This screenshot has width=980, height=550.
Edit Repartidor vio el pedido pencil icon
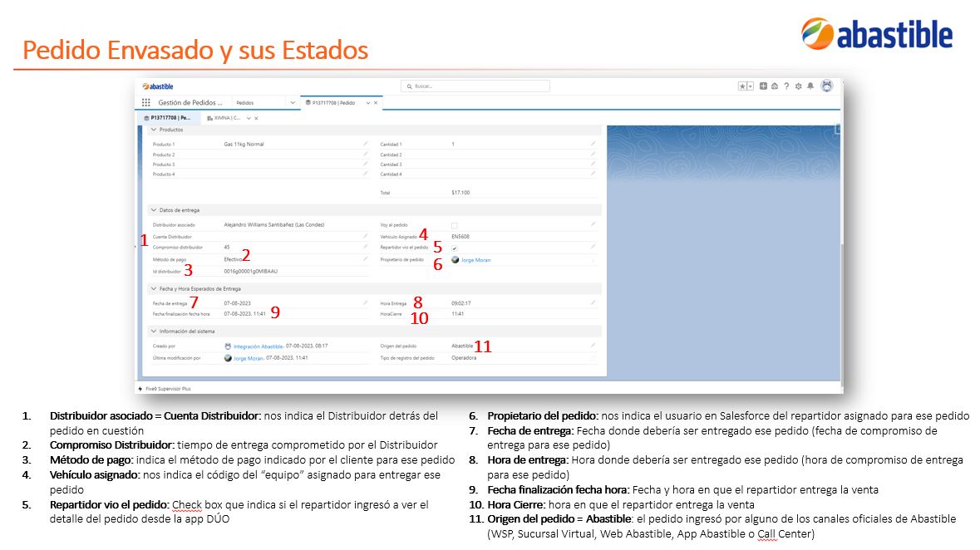coord(593,247)
